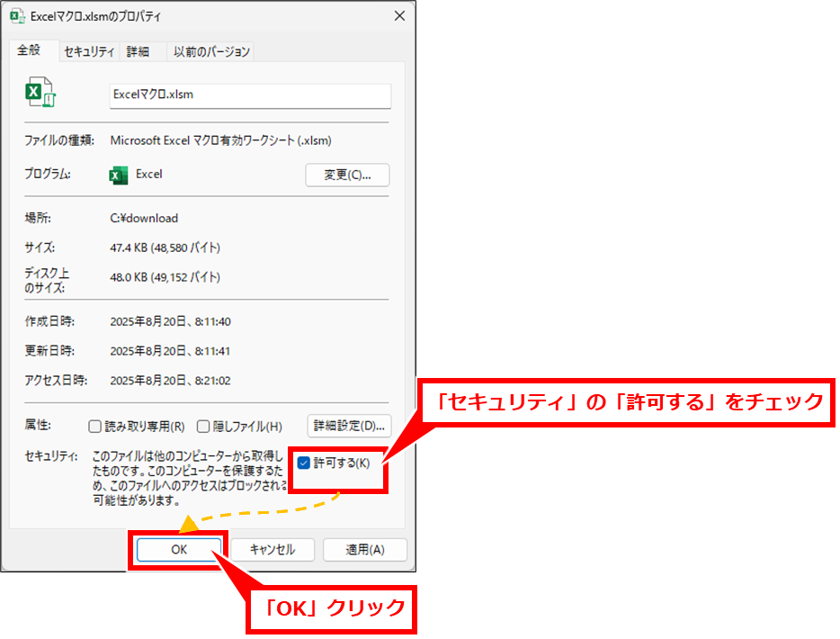Image resolution: width=840 pixels, height=639 pixels.
Task: Click the 変更(C)... button
Action: click(347, 175)
